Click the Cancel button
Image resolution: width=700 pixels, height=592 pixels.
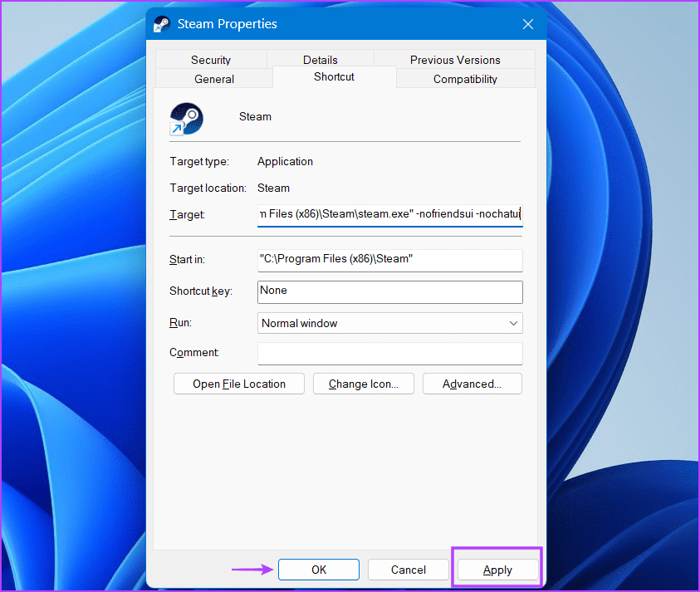click(408, 570)
